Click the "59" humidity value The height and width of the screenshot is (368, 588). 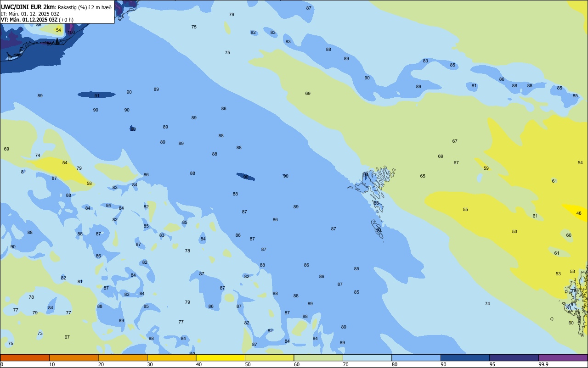point(486,168)
